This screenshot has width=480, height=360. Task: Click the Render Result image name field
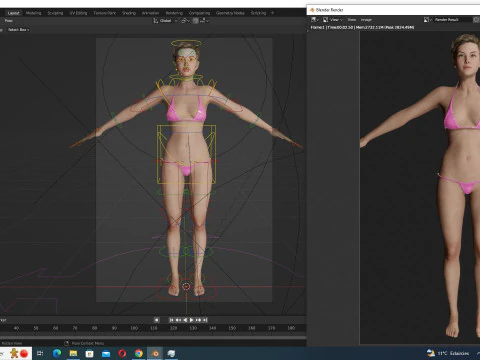[x=452, y=20]
